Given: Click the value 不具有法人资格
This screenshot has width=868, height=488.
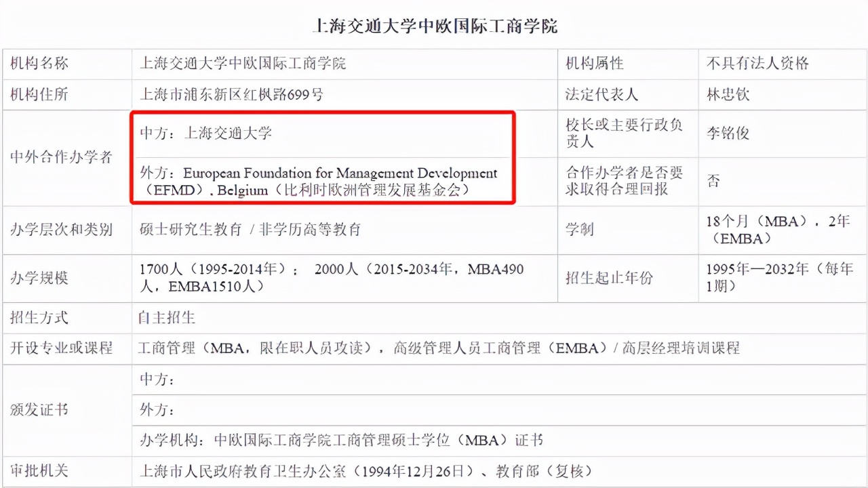Looking at the screenshot, I should tap(757, 64).
